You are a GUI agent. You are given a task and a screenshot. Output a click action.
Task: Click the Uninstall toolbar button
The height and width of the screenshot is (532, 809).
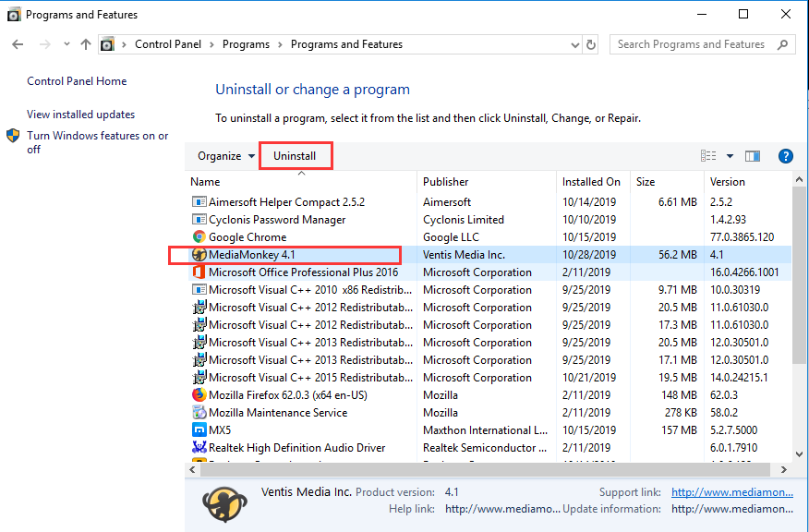tap(295, 156)
